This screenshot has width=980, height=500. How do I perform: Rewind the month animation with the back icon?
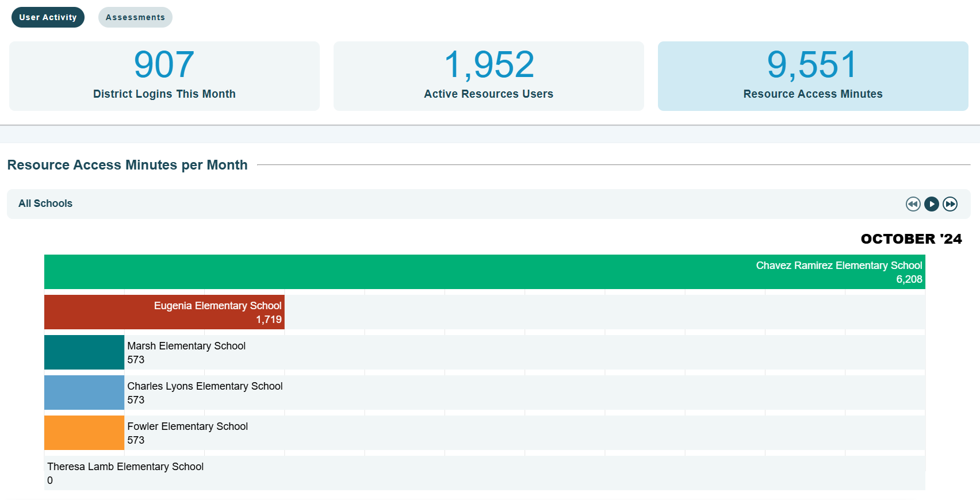(913, 204)
